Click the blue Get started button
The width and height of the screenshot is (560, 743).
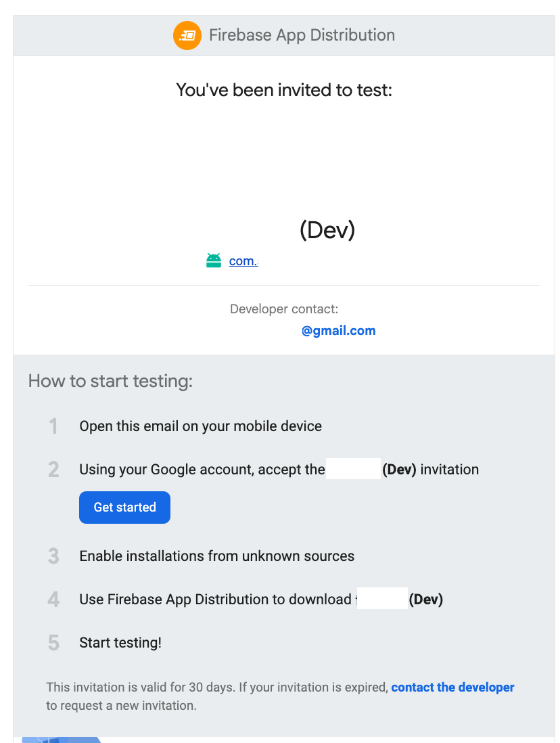pyautogui.click(x=124, y=508)
